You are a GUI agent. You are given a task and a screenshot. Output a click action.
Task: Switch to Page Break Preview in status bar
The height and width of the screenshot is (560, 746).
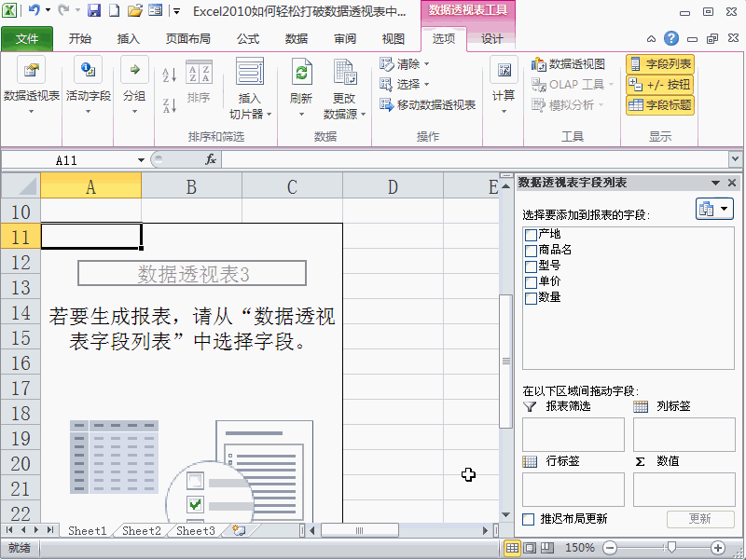coord(547,548)
